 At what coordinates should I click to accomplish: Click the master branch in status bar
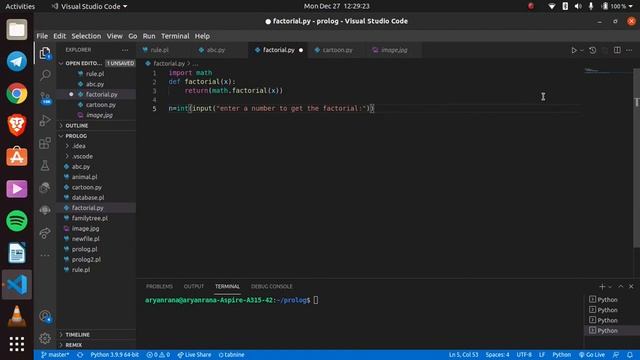(55, 355)
